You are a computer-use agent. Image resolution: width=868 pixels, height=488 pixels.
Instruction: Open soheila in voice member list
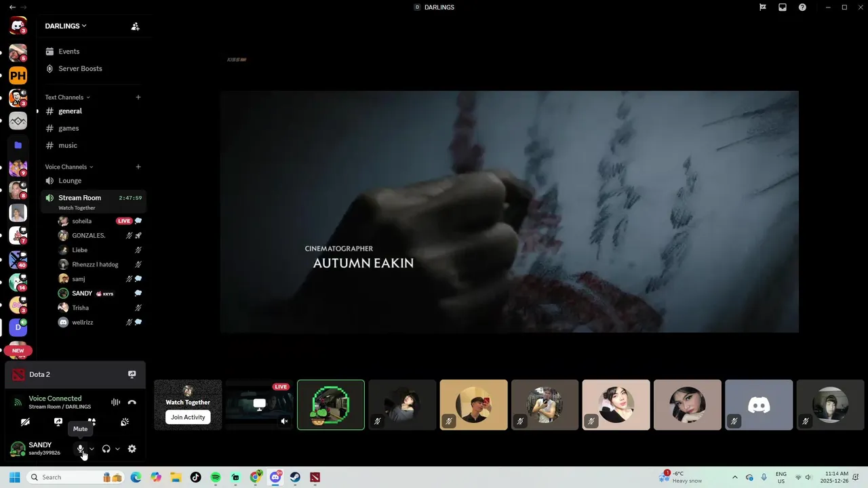[100, 221]
